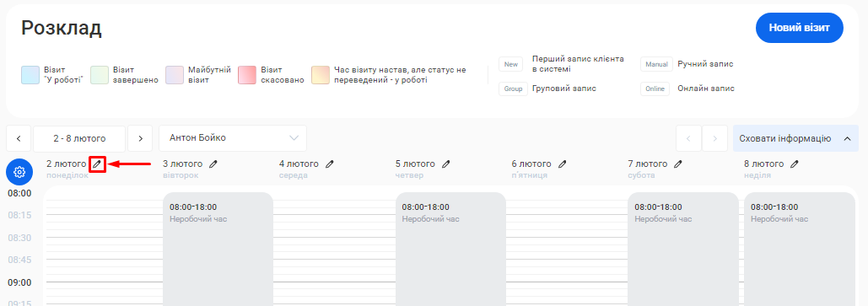Click the Online legend badge
The height and width of the screenshot is (306, 868).
[x=655, y=89]
